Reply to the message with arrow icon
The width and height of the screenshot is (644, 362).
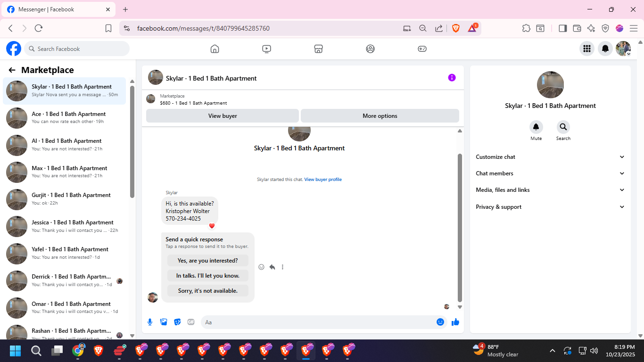tap(272, 267)
